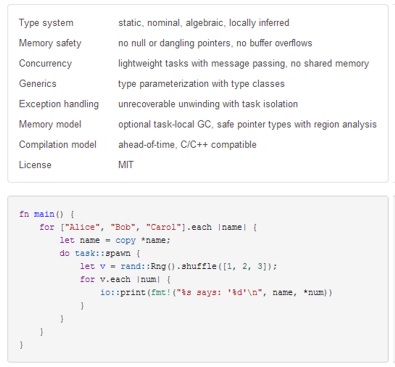Click the 'Generics' row label

coord(38,84)
